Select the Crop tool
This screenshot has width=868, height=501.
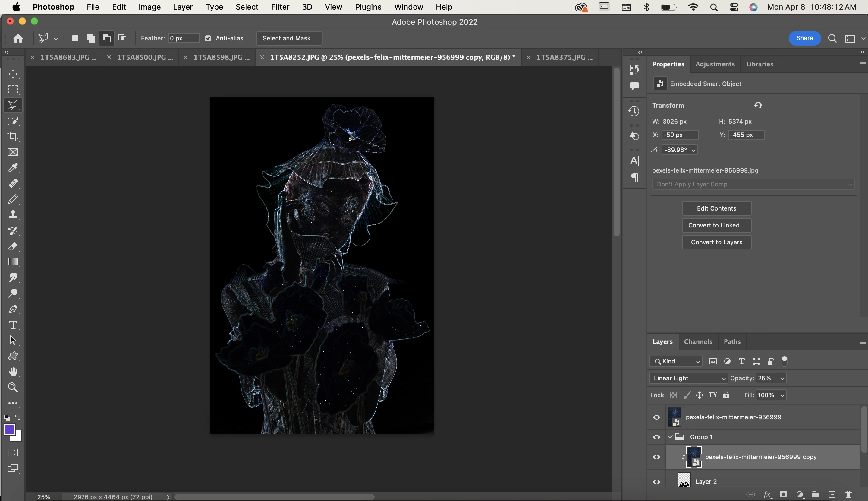13,137
